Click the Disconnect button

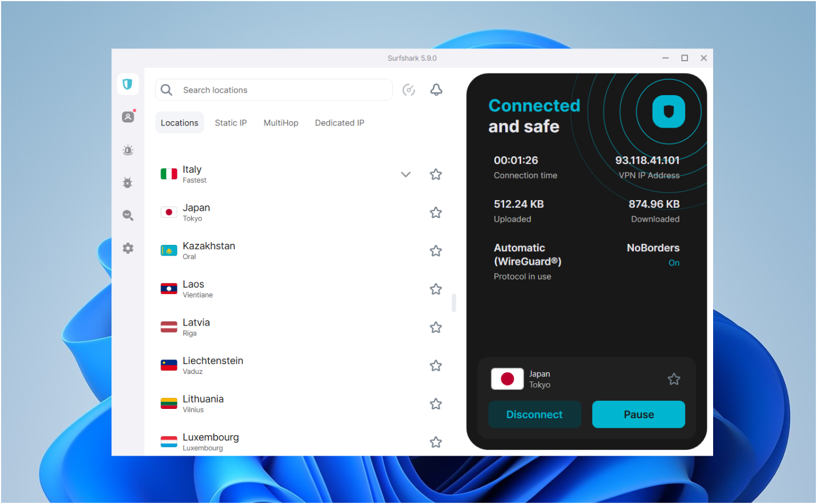click(x=535, y=415)
